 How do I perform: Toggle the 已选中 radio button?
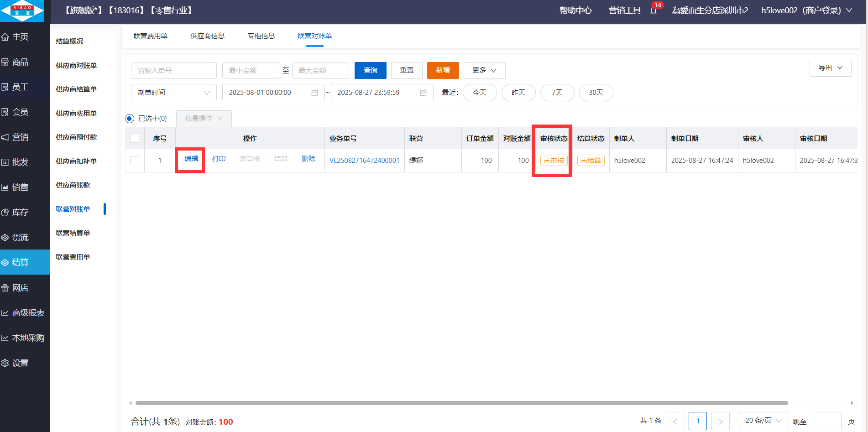pos(130,119)
